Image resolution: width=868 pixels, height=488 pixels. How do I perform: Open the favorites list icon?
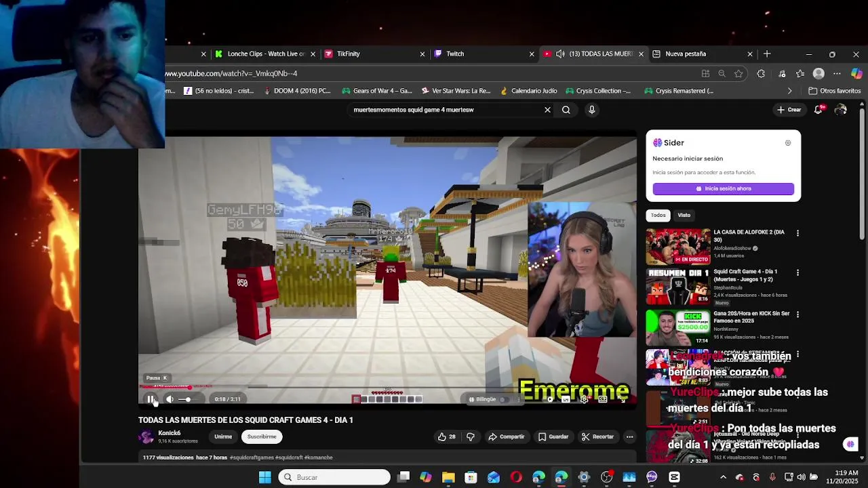pos(800,73)
